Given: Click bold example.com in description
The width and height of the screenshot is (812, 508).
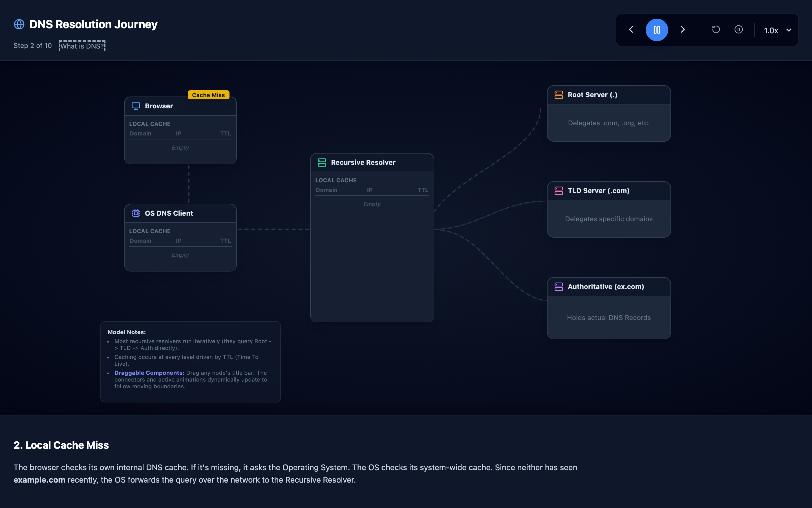Looking at the screenshot, I should (39, 480).
